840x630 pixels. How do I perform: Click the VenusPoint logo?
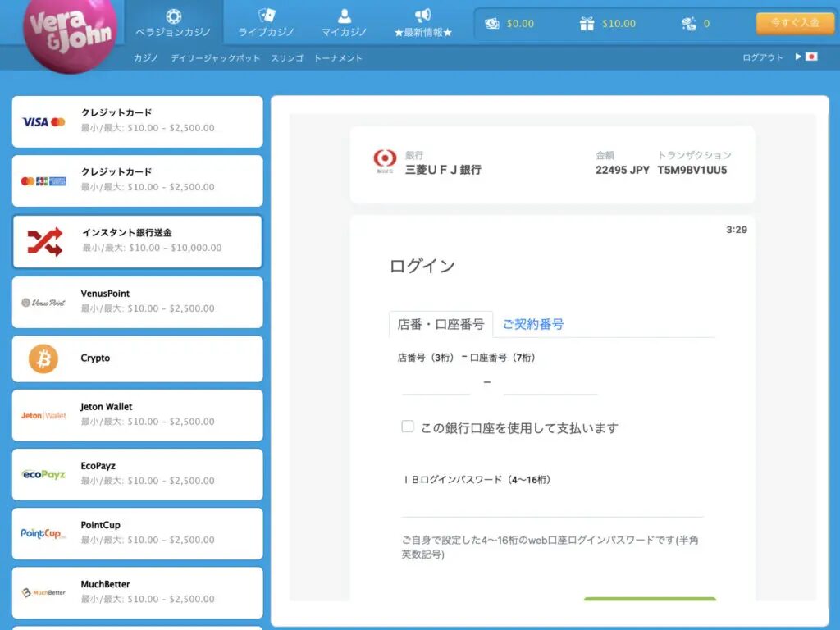43,303
